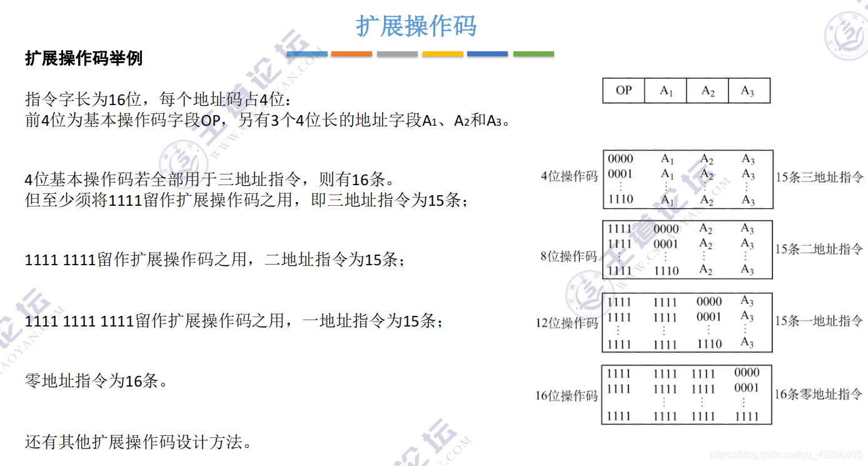
Task: Select the A1 cell in the instruction format box
Action: click(x=666, y=90)
